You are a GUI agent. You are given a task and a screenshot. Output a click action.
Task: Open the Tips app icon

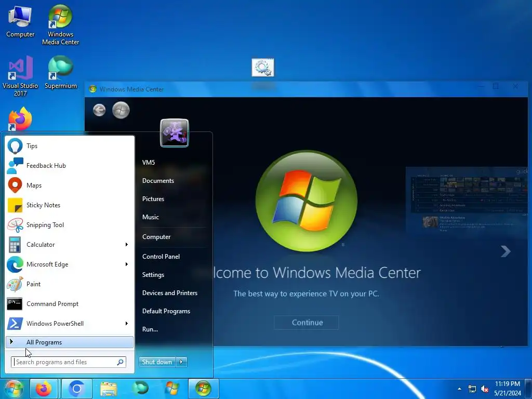(15, 146)
